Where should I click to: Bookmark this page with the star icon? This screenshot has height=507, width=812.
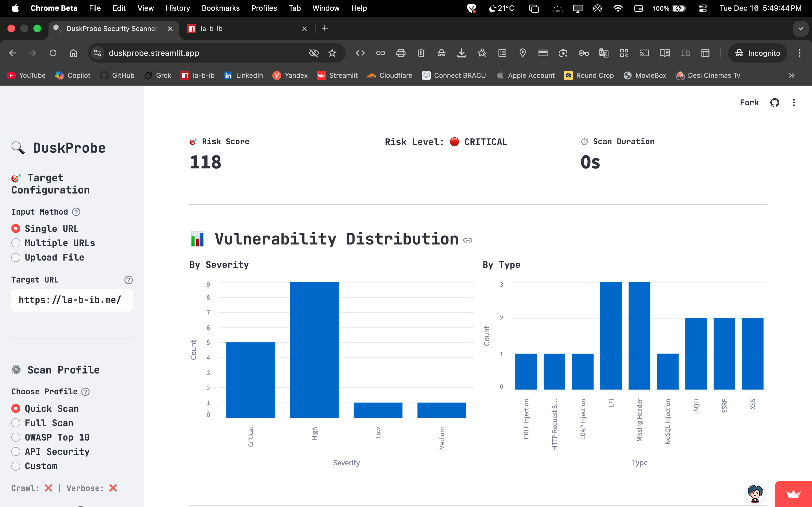pos(332,53)
